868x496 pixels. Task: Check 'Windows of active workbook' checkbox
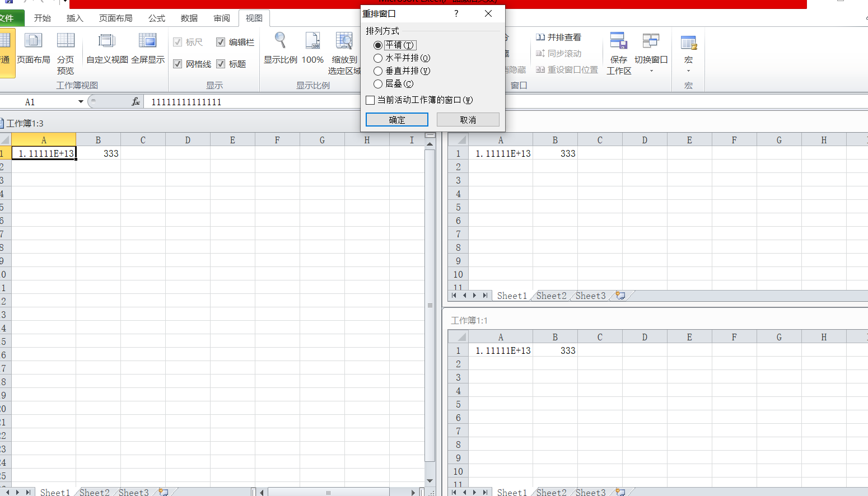coord(370,100)
